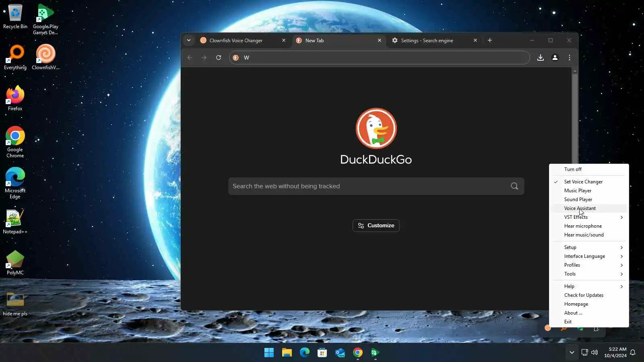Image resolution: width=644 pixels, height=362 pixels.
Task: Open Microsoft Store from the taskbar
Action: click(322, 353)
